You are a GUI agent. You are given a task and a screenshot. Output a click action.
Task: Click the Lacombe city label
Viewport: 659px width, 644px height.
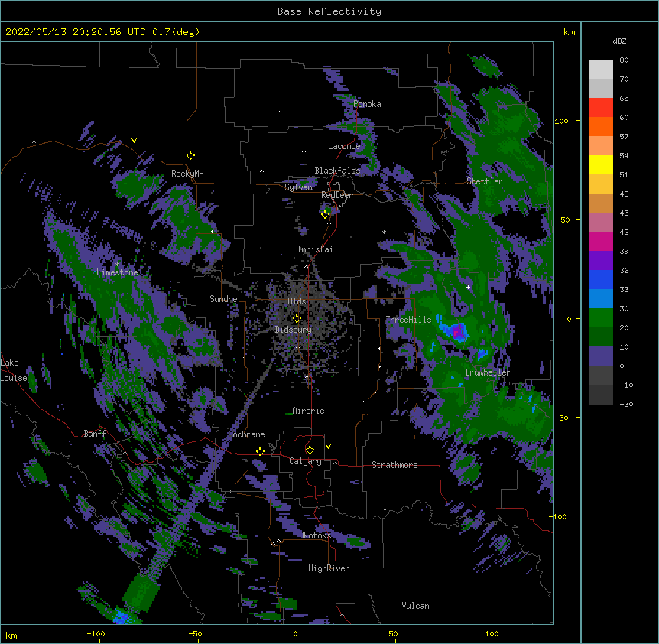344,146
